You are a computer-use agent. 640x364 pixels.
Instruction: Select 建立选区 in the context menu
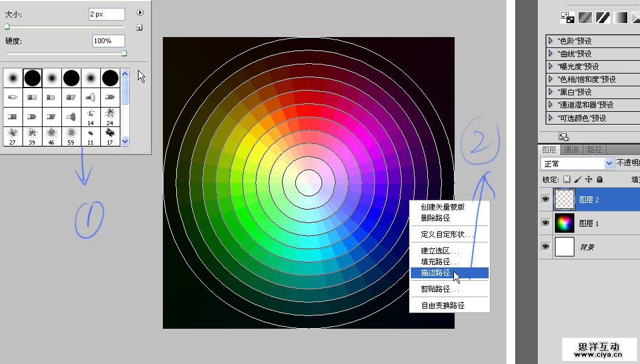point(440,250)
